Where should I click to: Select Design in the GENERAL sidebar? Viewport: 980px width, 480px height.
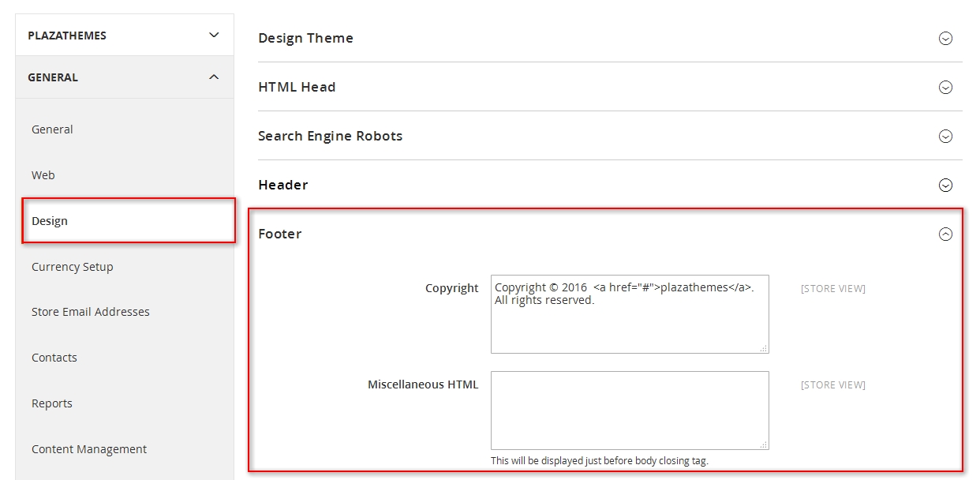pos(50,221)
